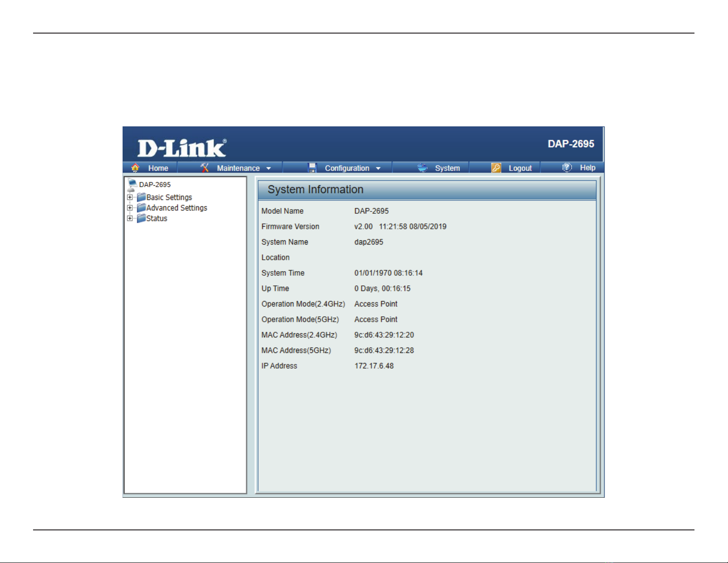Expand the Advanced Settings tree node

point(130,208)
